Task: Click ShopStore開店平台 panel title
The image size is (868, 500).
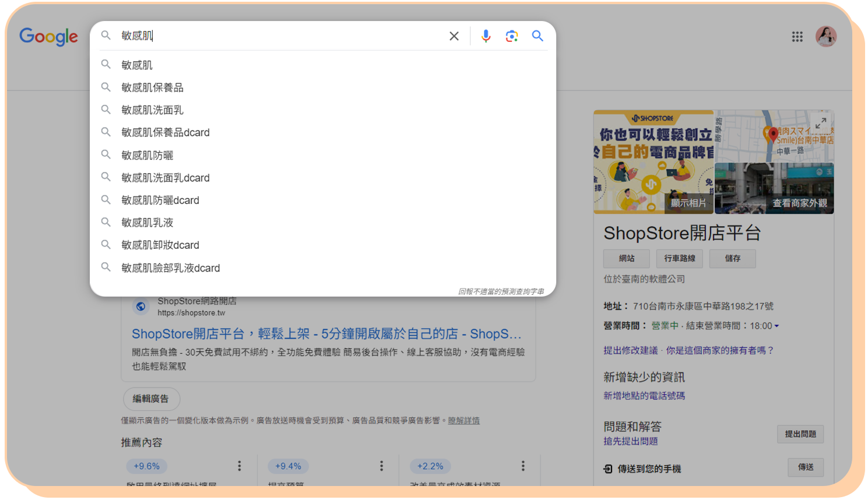Action: 682,233
